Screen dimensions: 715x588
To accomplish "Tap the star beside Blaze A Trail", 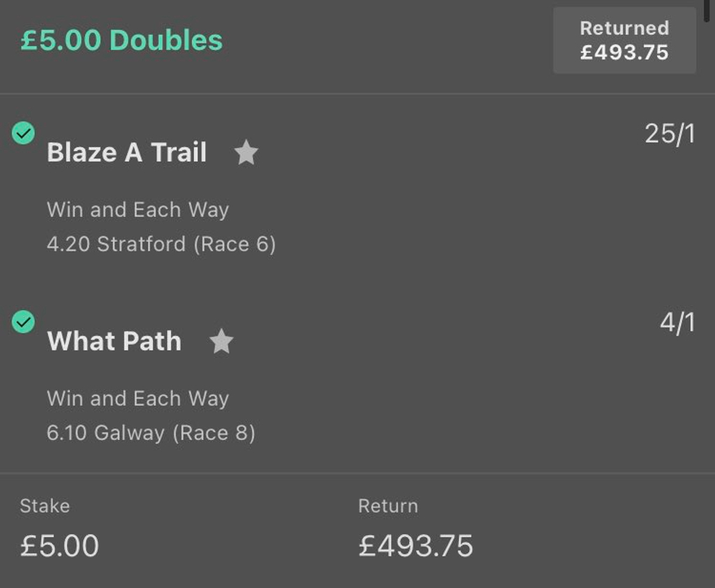I will point(246,152).
